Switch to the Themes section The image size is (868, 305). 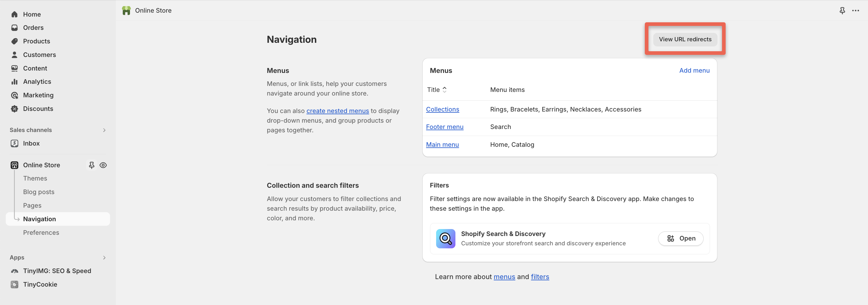click(35, 178)
